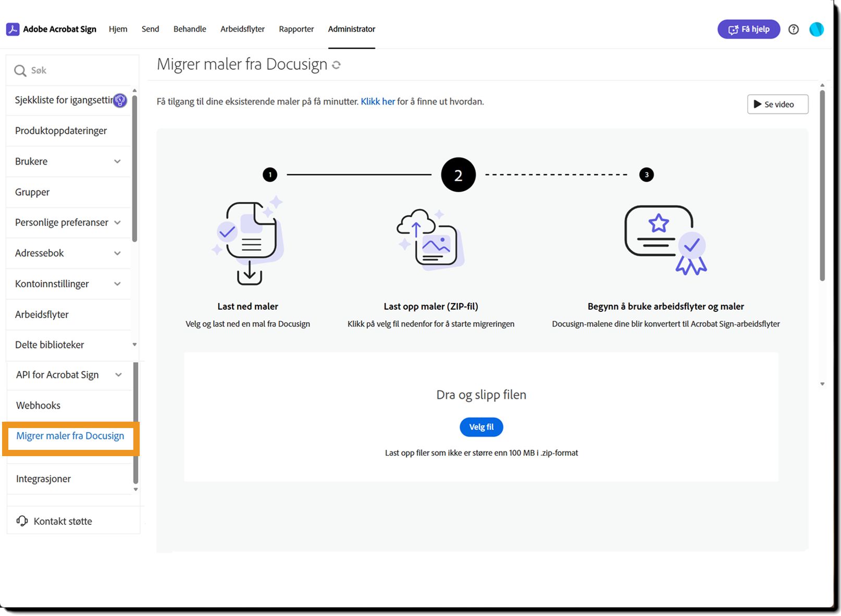Image resolution: width=841 pixels, height=616 pixels.
Task: Click the 100 MB zip size limit note
Action: 481,453
